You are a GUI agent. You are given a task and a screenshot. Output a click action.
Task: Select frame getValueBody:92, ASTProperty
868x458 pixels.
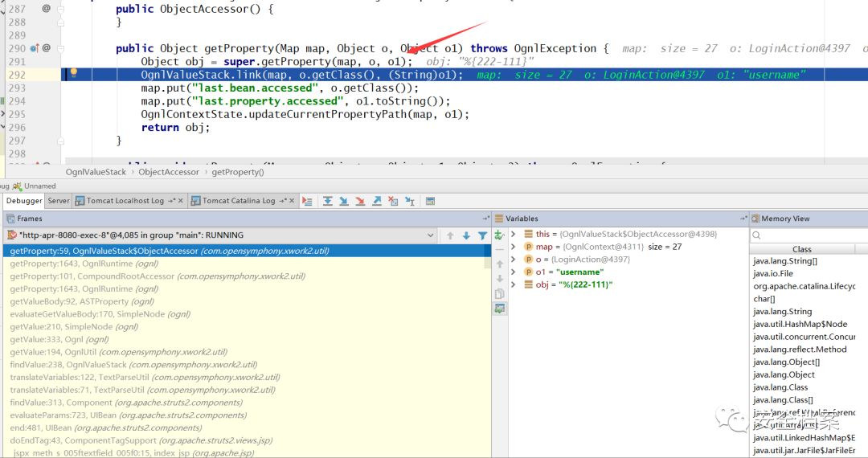pos(247,301)
